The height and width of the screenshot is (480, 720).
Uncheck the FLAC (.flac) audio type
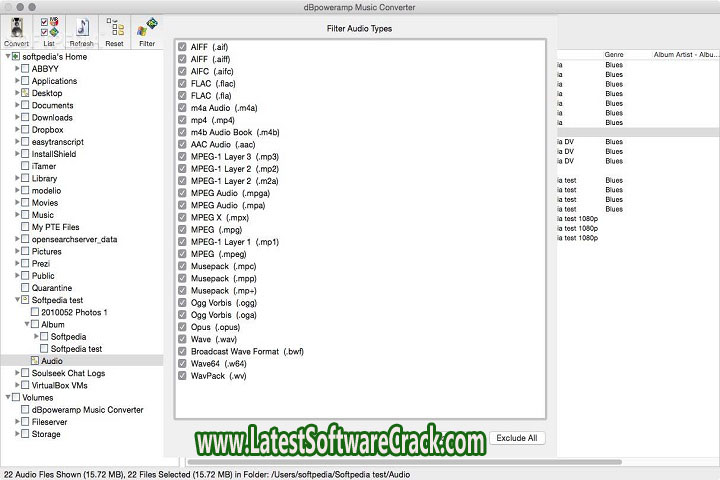[182, 83]
